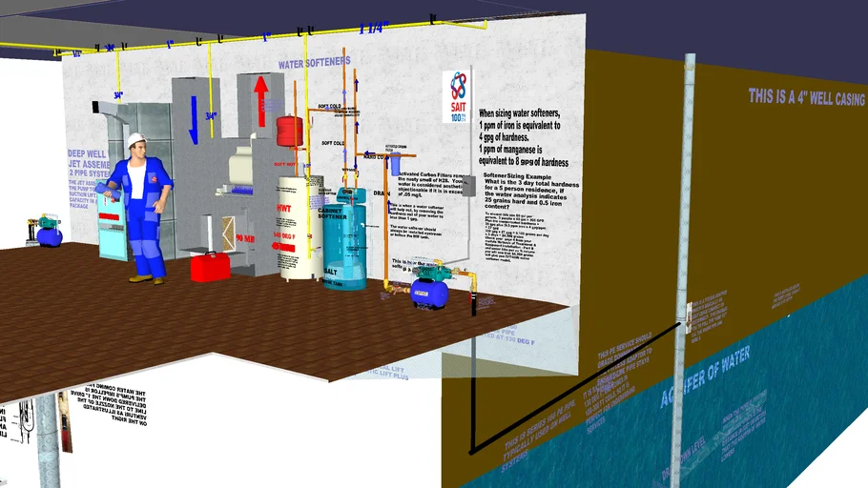Screen dimensions: 868x488
Task: Click the 'WATER SOFTENERS' heading
Action: point(314,63)
